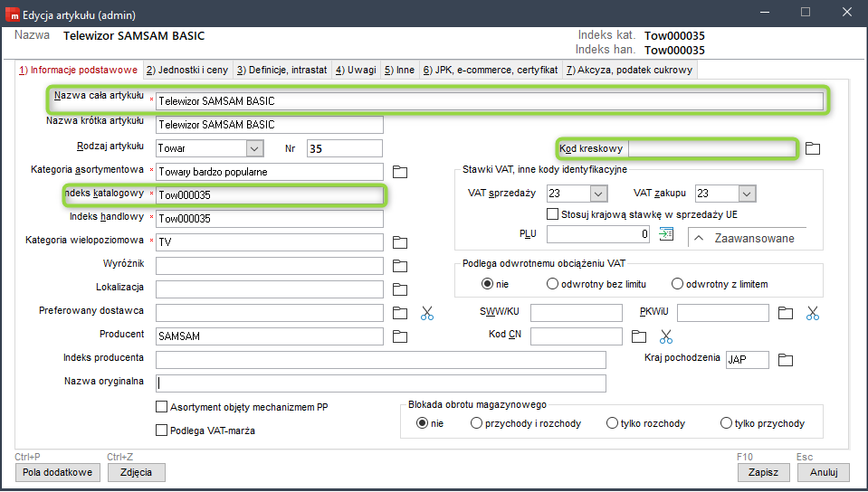Click Kraj pochodzenia JAP field
Screen dimensions: 868x492
point(748,360)
